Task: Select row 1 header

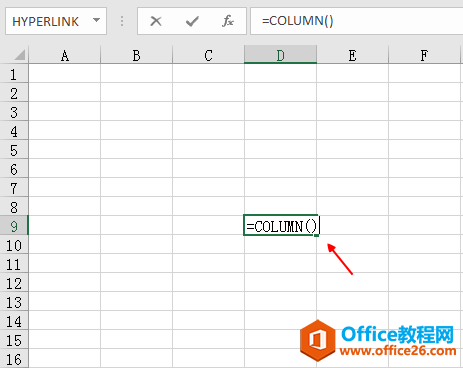Action: (14, 74)
